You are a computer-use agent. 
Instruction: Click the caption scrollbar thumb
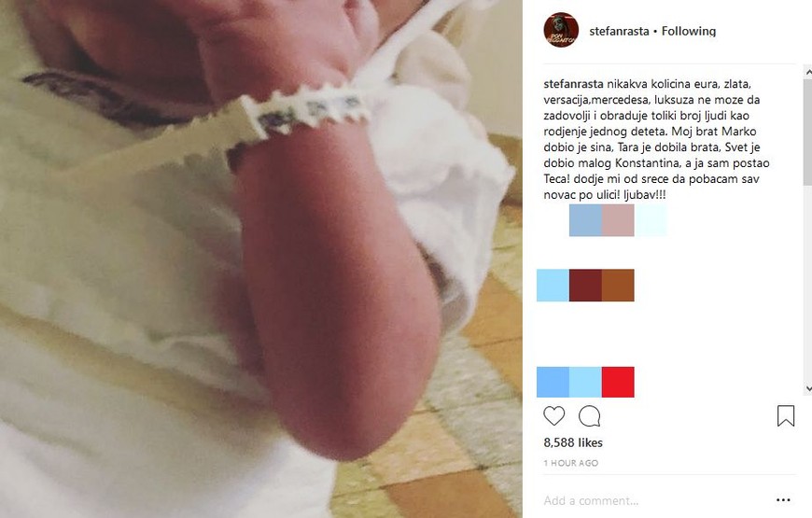pos(808,133)
